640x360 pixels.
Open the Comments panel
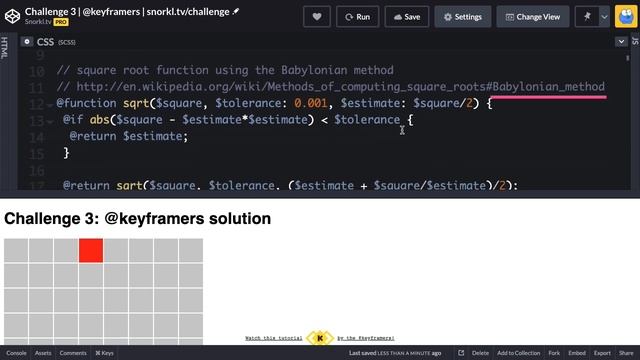click(x=73, y=353)
